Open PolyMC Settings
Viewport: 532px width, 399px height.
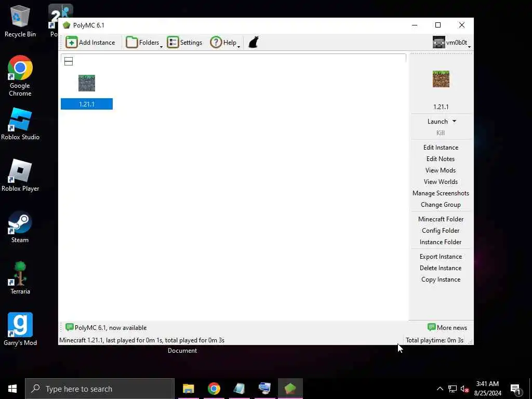pos(184,43)
